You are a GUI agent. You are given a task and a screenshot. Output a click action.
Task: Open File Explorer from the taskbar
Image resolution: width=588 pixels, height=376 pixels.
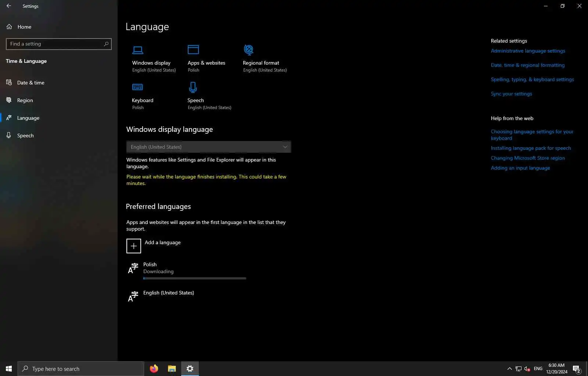172,369
